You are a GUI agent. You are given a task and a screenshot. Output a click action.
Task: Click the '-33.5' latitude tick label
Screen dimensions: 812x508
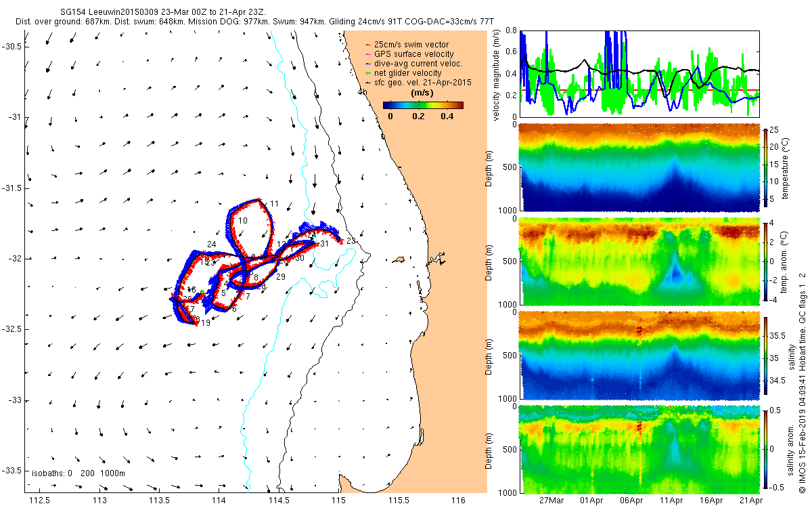11,471
